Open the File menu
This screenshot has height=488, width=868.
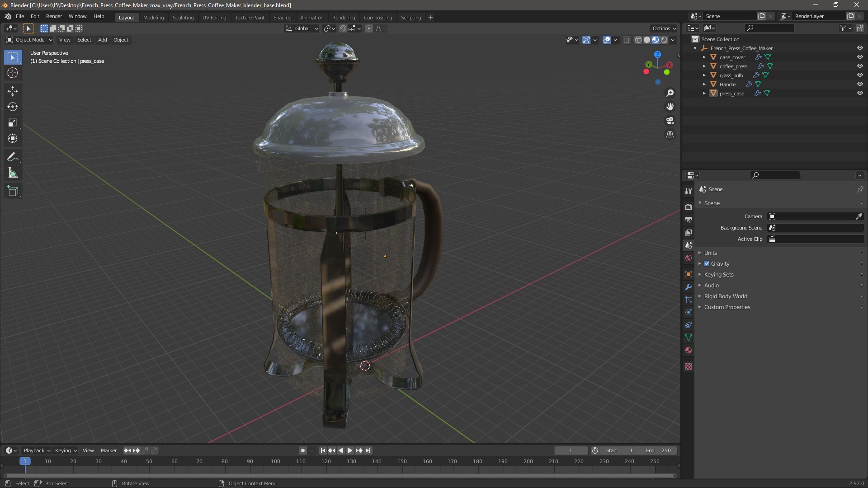[x=20, y=16]
